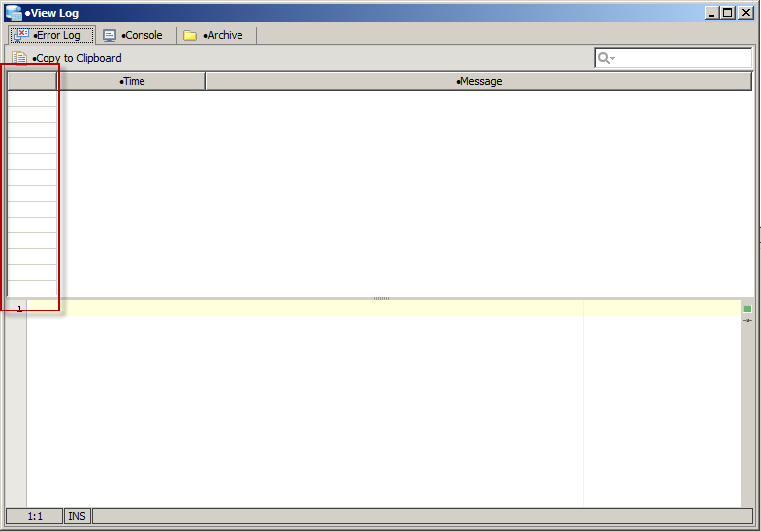The height and width of the screenshot is (532, 761).
Task: Click the small marker below green square
Action: tap(747, 321)
